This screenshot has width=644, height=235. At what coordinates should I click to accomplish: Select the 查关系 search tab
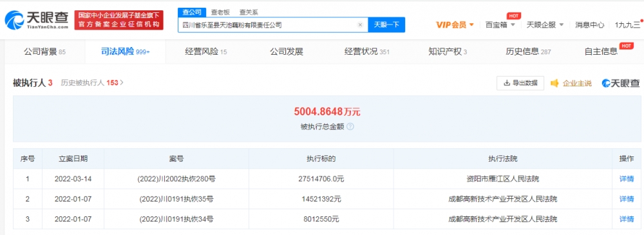pyautogui.click(x=249, y=12)
